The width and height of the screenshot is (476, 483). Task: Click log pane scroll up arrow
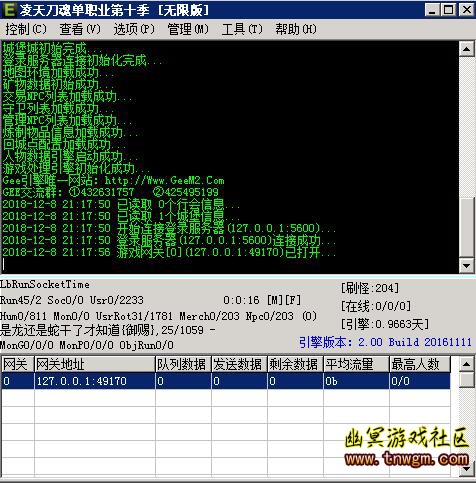click(466, 49)
